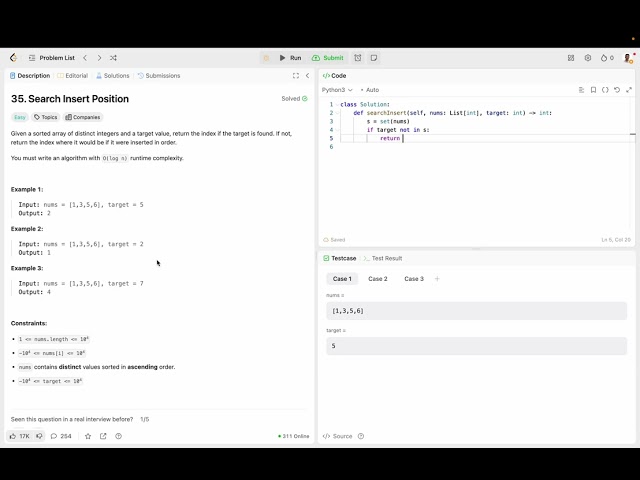Open the notes icon in top toolbar
Image resolution: width=640 pixels, height=480 pixels.
(x=374, y=58)
